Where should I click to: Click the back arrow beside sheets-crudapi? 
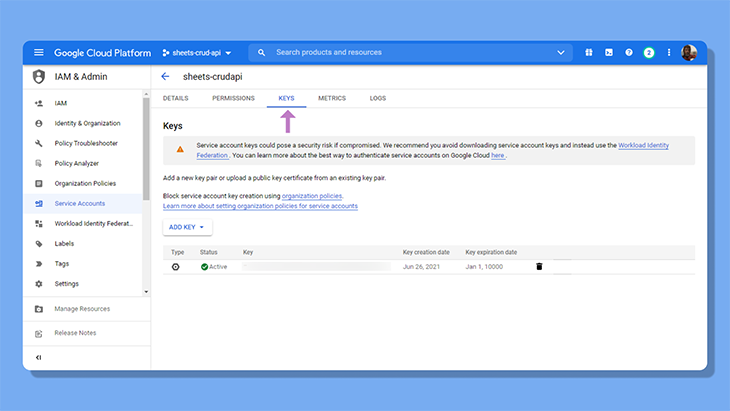coord(165,76)
